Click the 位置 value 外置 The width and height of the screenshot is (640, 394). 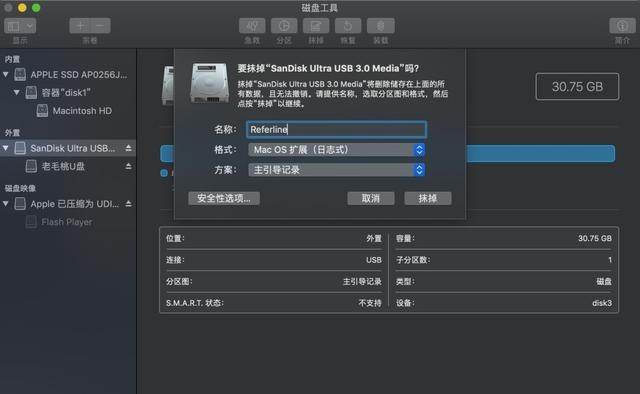pyautogui.click(x=373, y=238)
